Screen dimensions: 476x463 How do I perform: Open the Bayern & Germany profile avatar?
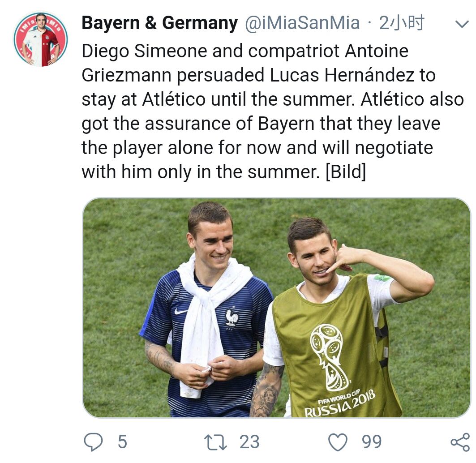pyautogui.click(x=40, y=39)
